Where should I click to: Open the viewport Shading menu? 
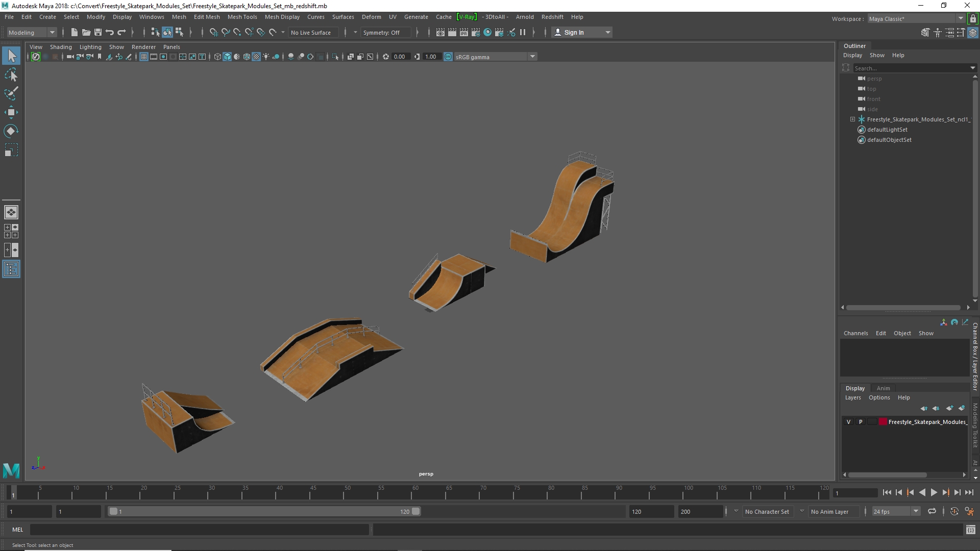(61, 47)
